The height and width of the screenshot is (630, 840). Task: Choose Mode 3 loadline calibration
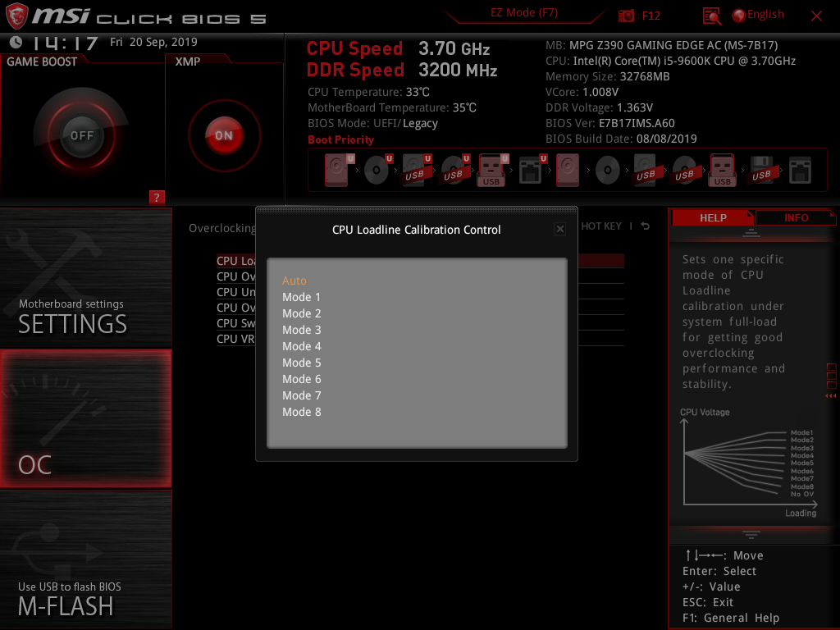302,330
